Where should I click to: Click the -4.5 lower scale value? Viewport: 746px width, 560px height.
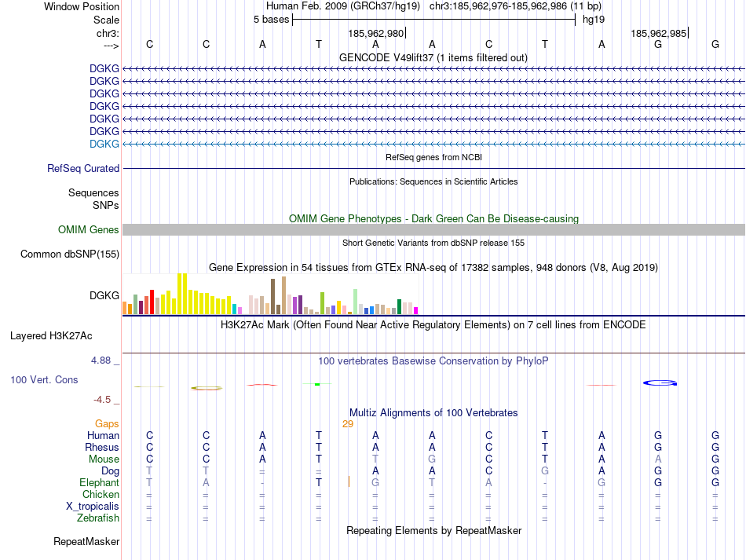click(102, 400)
